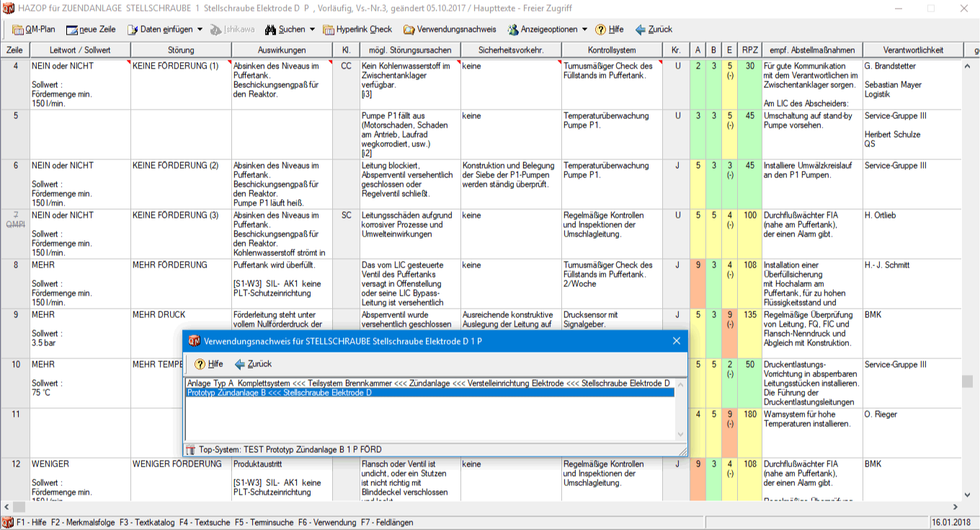Screen dimensions: 980x530
Task: Click the Sicherheitsvorkehr. column header
Action: click(511, 50)
